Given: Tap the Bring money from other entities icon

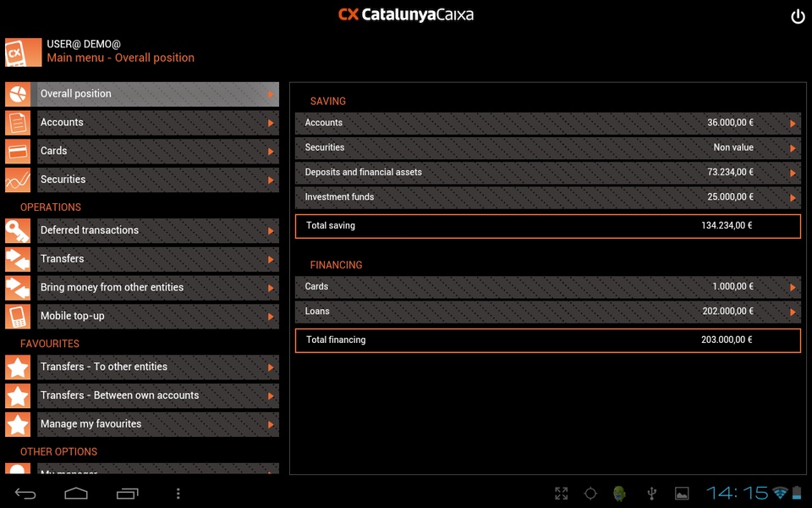Looking at the screenshot, I should 18,288.
